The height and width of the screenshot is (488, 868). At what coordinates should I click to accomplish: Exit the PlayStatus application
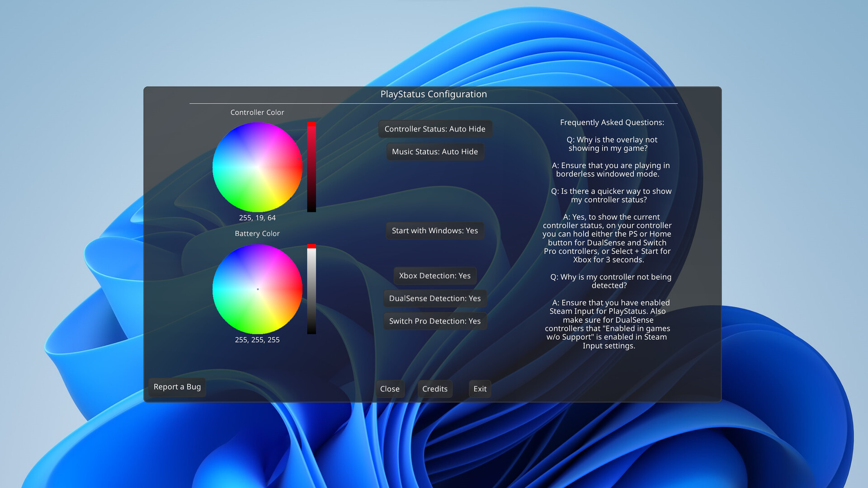point(480,389)
